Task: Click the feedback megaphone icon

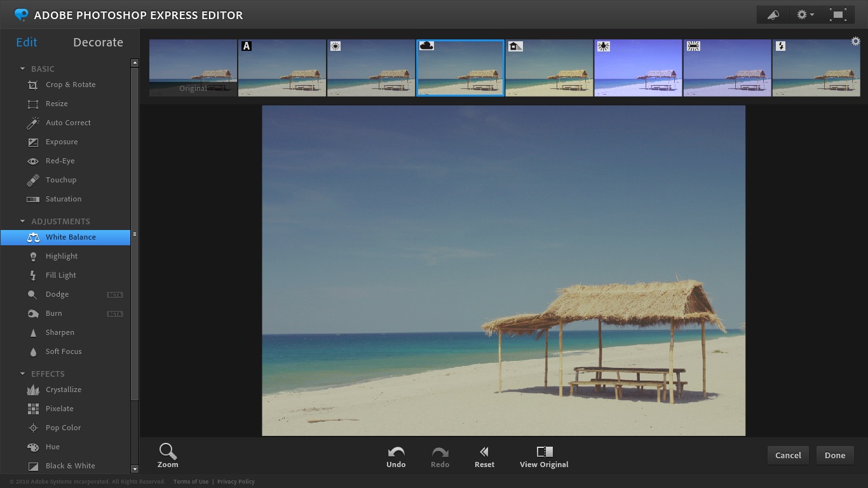Action: (x=772, y=13)
